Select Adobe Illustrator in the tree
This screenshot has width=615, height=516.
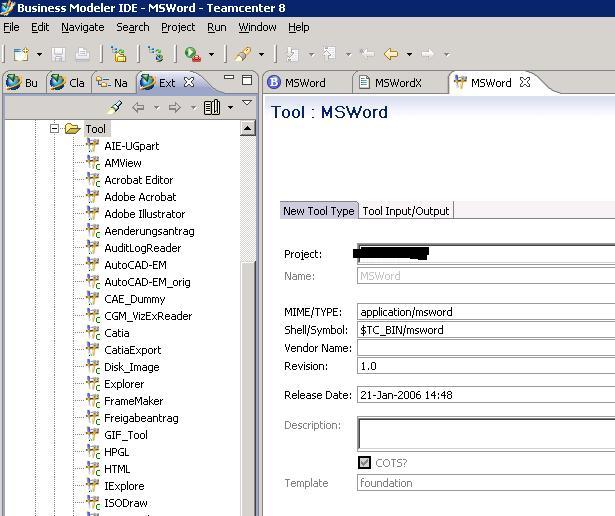pyautogui.click(x=144, y=214)
